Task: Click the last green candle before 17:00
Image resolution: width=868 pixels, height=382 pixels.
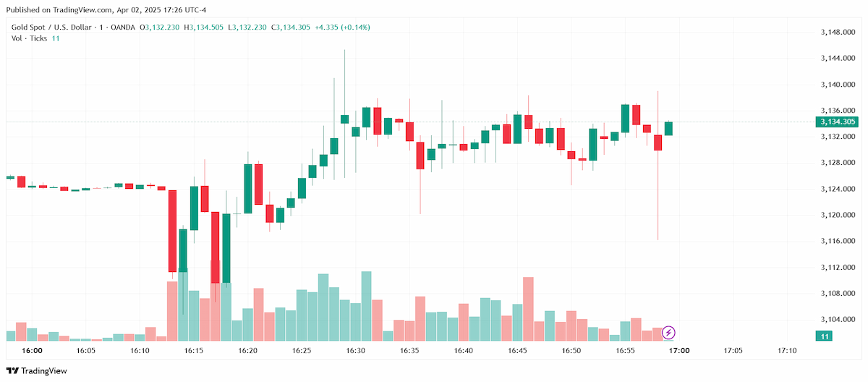Action: tap(668, 128)
